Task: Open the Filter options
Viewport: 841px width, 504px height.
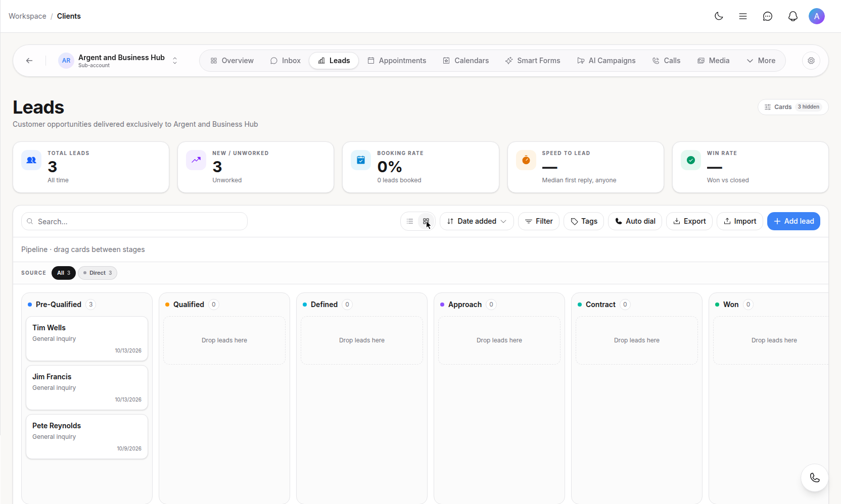Action: 539,221
